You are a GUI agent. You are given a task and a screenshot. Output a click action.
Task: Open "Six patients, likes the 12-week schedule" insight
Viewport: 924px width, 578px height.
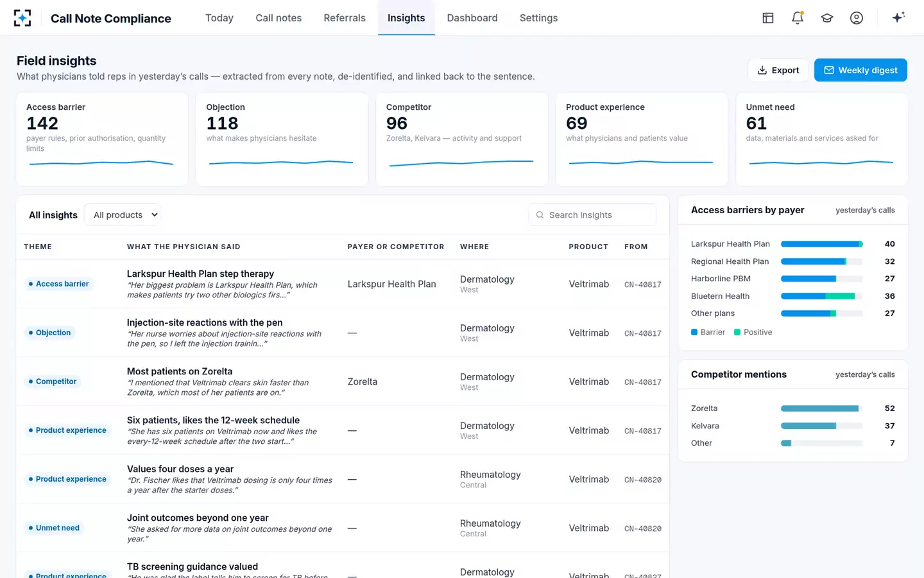213,420
